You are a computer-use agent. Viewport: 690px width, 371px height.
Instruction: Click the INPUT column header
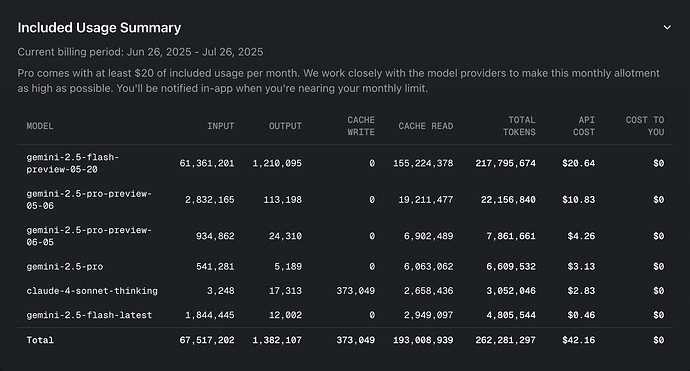[x=220, y=126]
